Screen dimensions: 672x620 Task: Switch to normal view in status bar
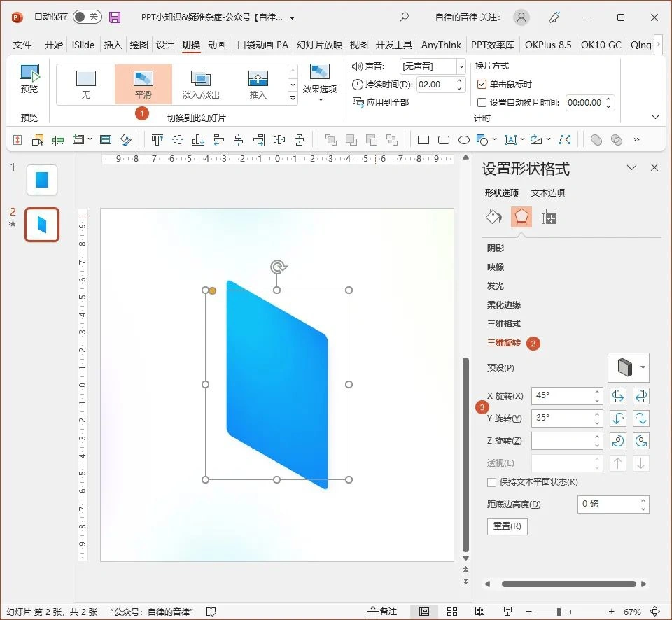click(424, 611)
